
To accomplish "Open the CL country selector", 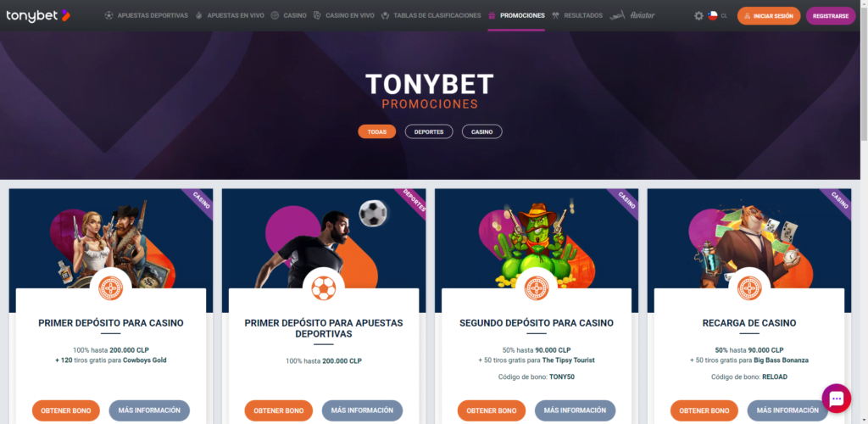I will pyautogui.click(x=724, y=16).
